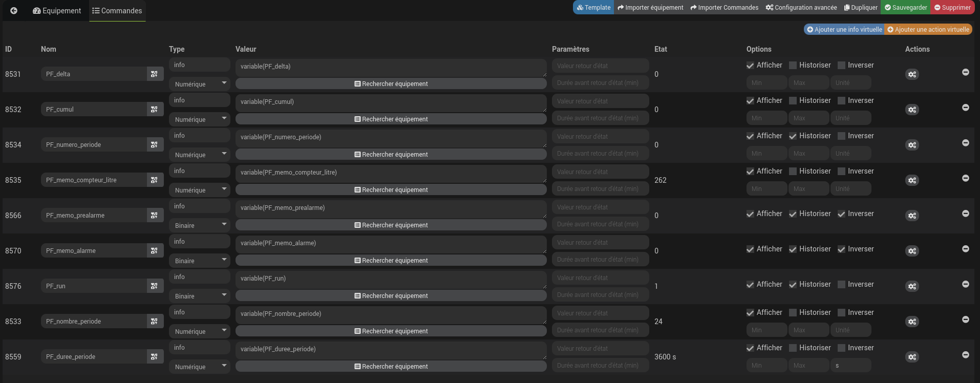This screenshot has width=980, height=383.
Task: Open advanced settings gears for PF_memo_alarme
Action: [912, 251]
